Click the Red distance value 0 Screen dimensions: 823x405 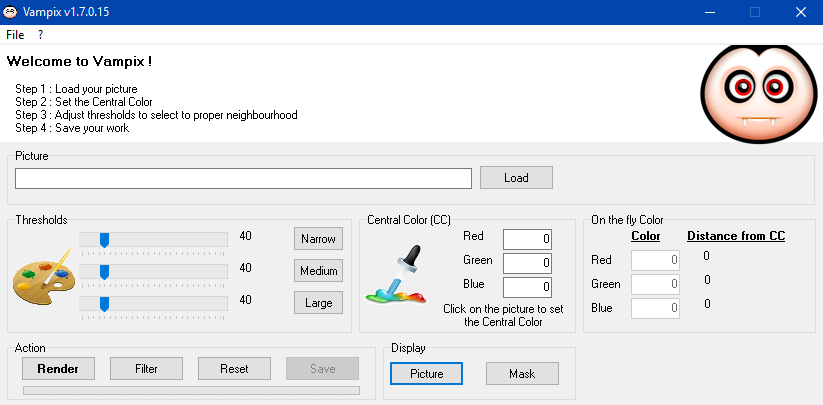click(x=706, y=256)
